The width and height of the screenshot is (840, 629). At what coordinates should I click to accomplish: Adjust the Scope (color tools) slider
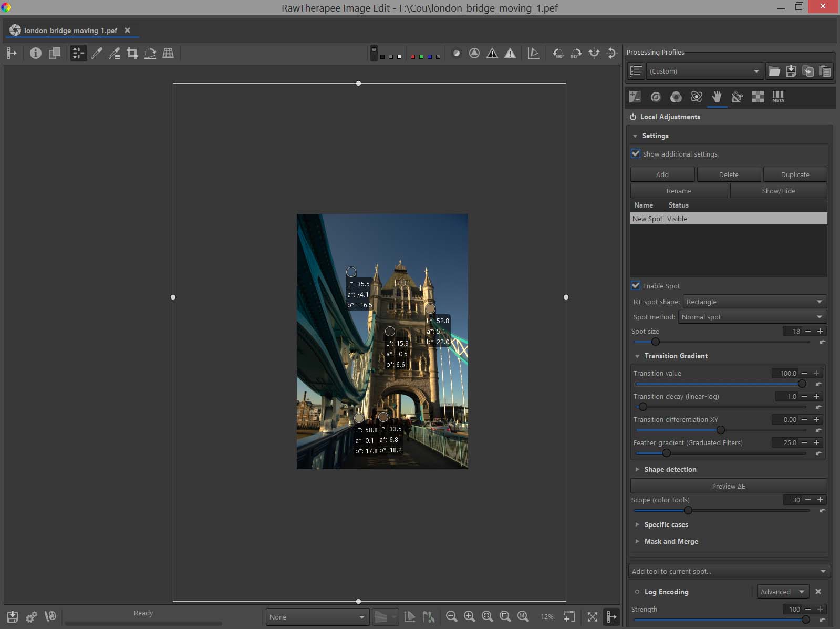point(688,510)
